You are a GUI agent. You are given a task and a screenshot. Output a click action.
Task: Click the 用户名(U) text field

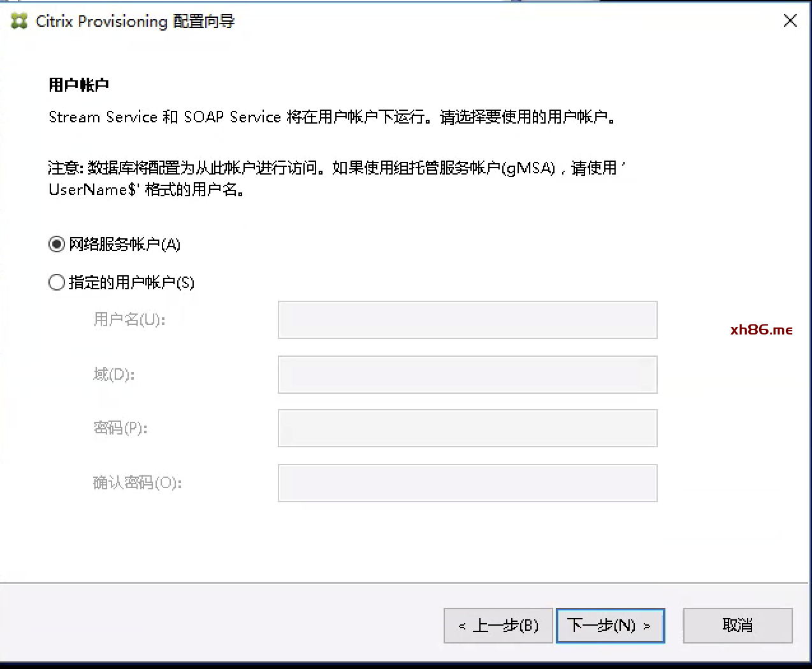pos(467,320)
